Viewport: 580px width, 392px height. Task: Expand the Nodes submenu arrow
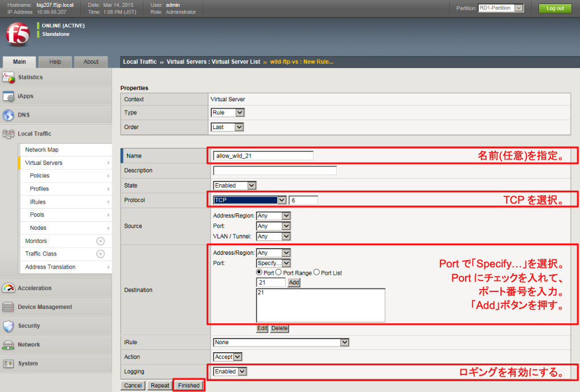click(x=108, y=228)
